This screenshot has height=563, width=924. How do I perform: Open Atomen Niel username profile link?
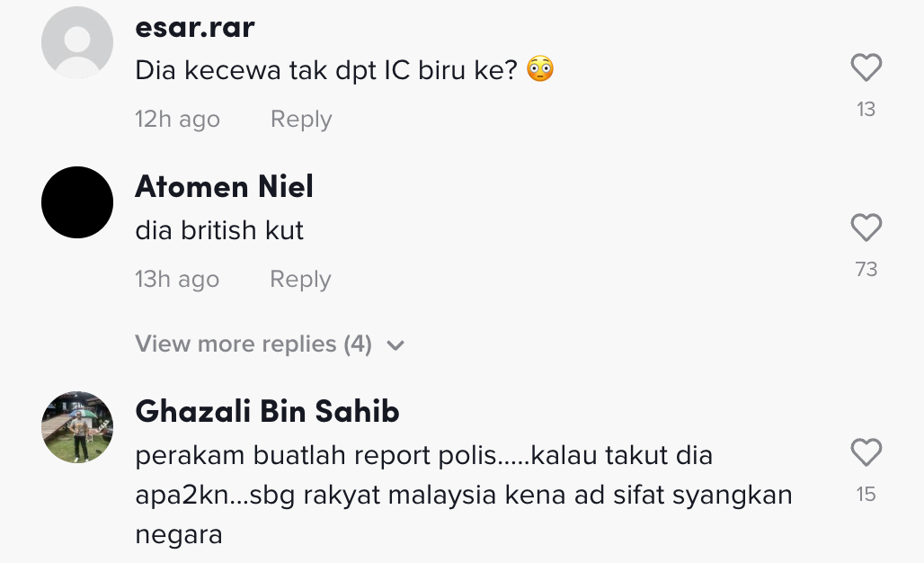[x=224, y=187]
